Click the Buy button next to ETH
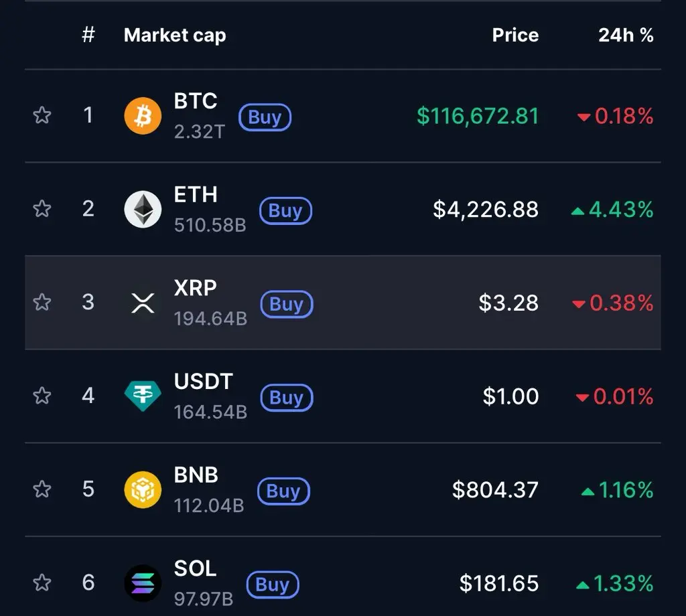 (285, 211)
